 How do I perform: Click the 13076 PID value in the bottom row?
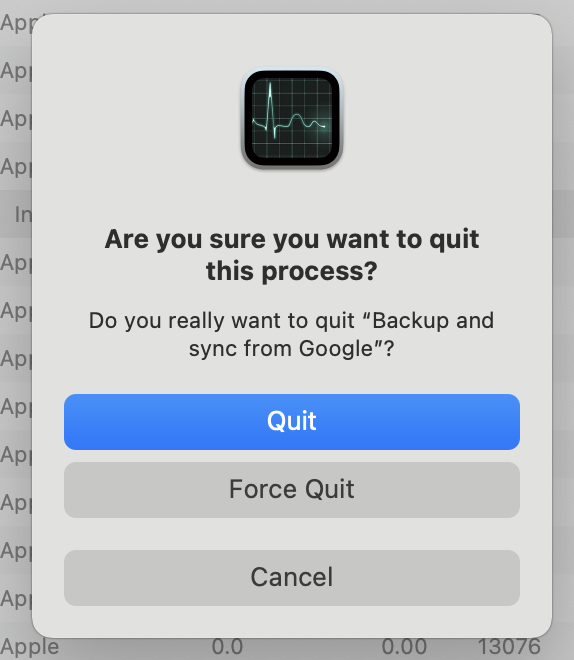point(509,647)
